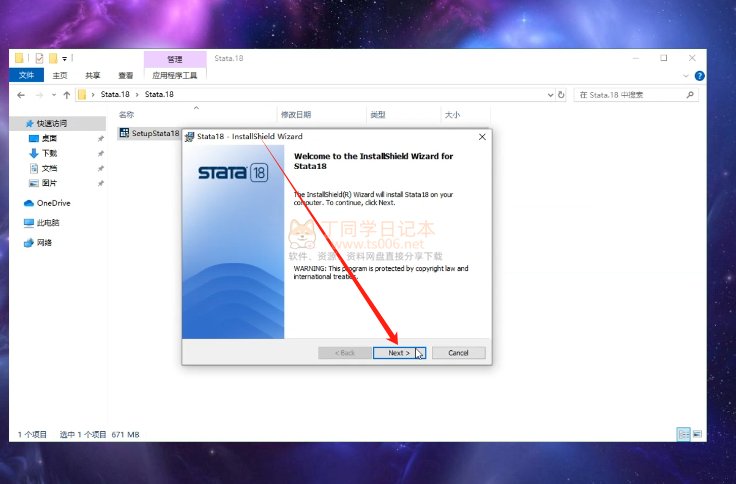Viewport: 736px width, 484px height.
Task: Switch to details view icon in status bar
Action: pyautogui.click(x=683, y=434)
